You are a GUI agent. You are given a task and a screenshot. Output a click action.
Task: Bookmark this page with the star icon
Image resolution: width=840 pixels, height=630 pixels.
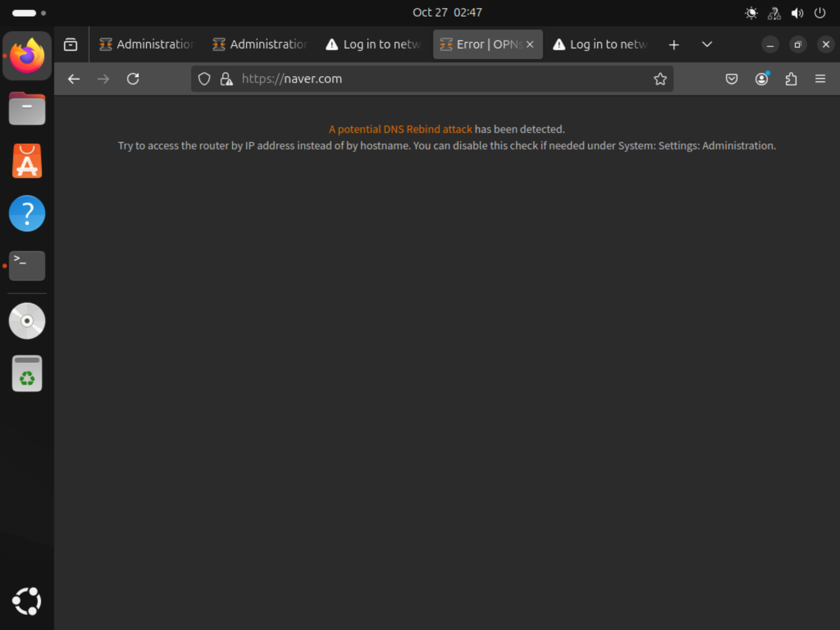coord(660,79)
